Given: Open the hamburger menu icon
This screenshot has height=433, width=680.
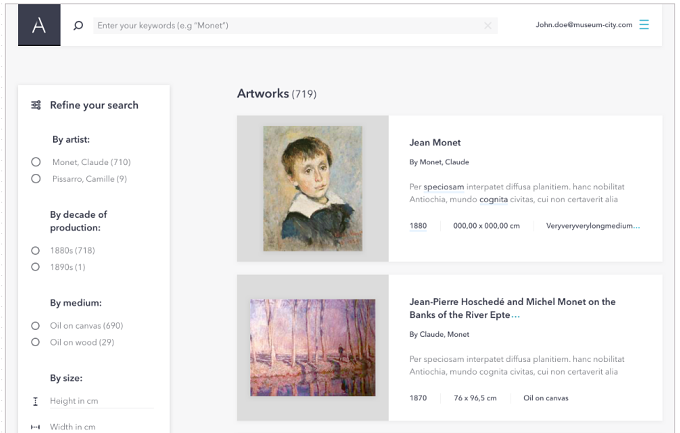Looking at the screenshot, I should tap(644, 25).
